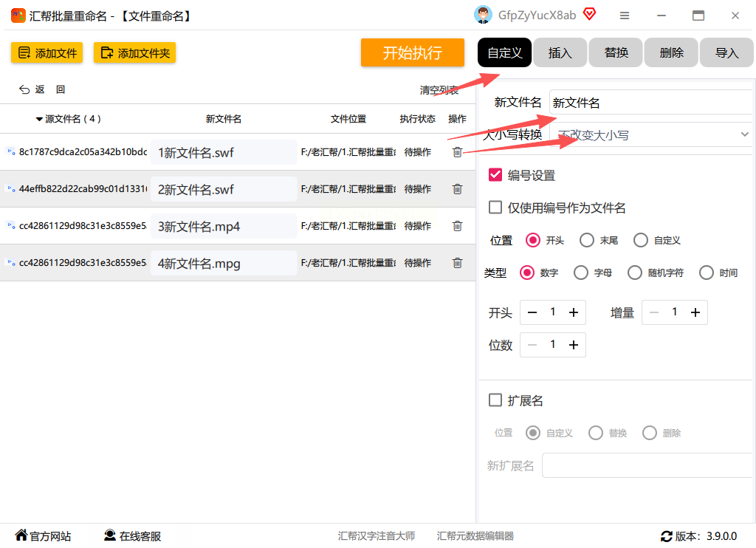The height and width of the screenshot is (548, 756).
Task: Select 删除 extension radio button
Action: click(x=650, y=433)
